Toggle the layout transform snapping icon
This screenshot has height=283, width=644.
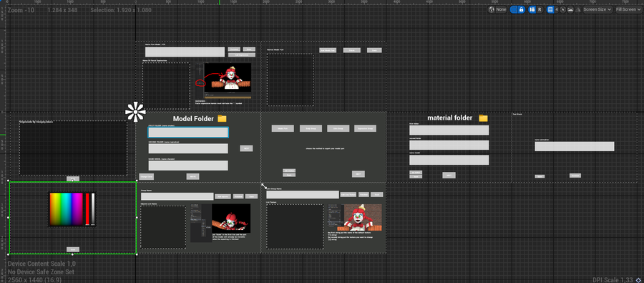coord(532,9)
